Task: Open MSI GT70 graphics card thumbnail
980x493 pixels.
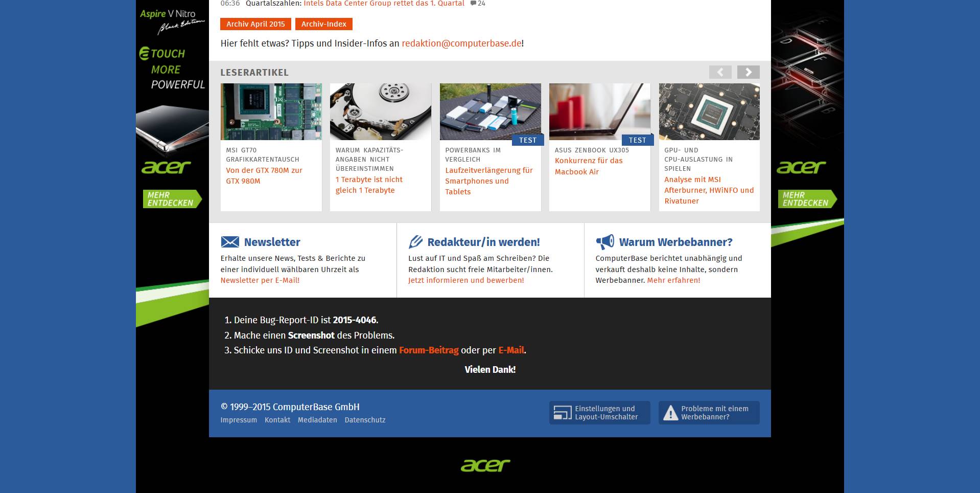Action: point(271,111)
